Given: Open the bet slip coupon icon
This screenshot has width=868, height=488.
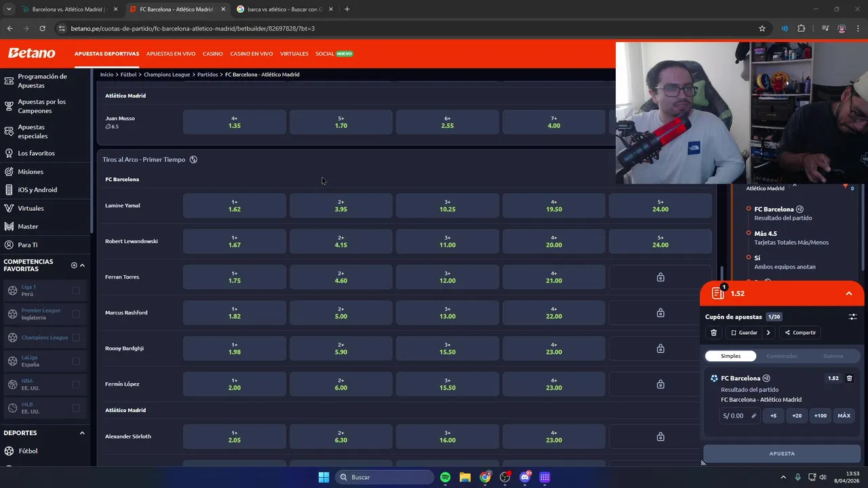Looking at the screenshot, I should click(718, 293).
